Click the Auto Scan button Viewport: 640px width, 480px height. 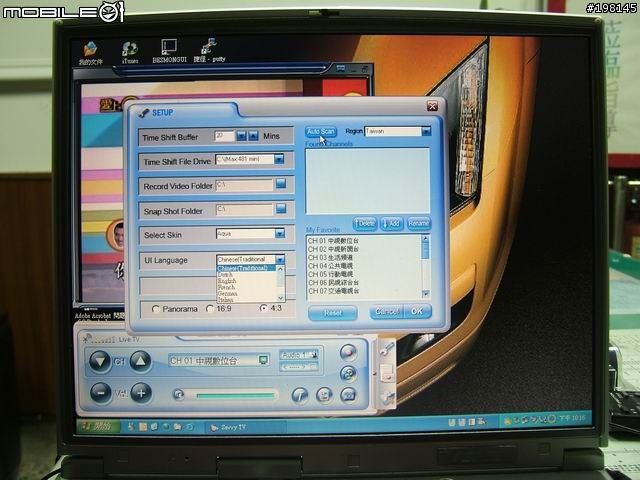321,131
